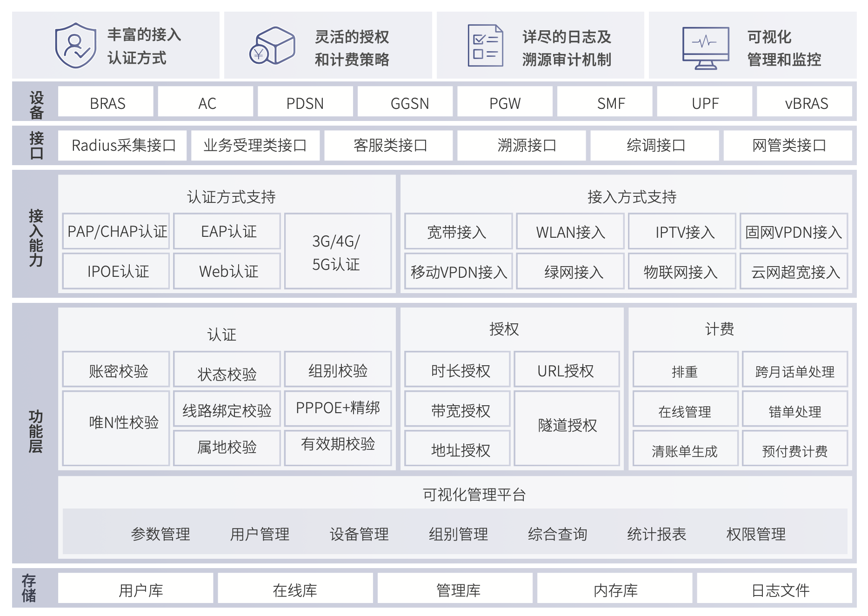This screenshot has width=868, height=616.
Task: Select 跨月话单处理 billing item
Action: pyautogui.click(x=795, y=370)
